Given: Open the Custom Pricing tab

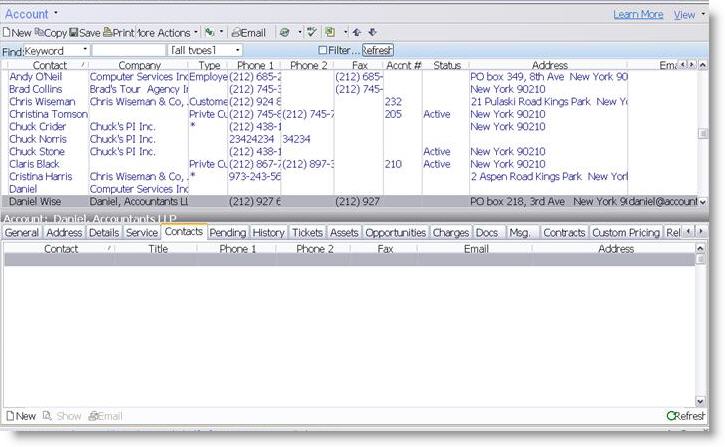Looking at the screenshot, I should 625,232.
